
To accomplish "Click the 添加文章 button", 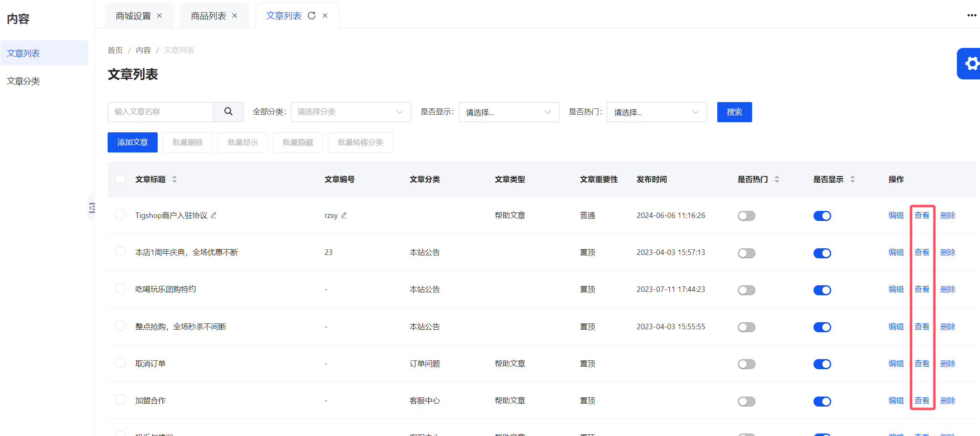I will (x=132, y=142).
